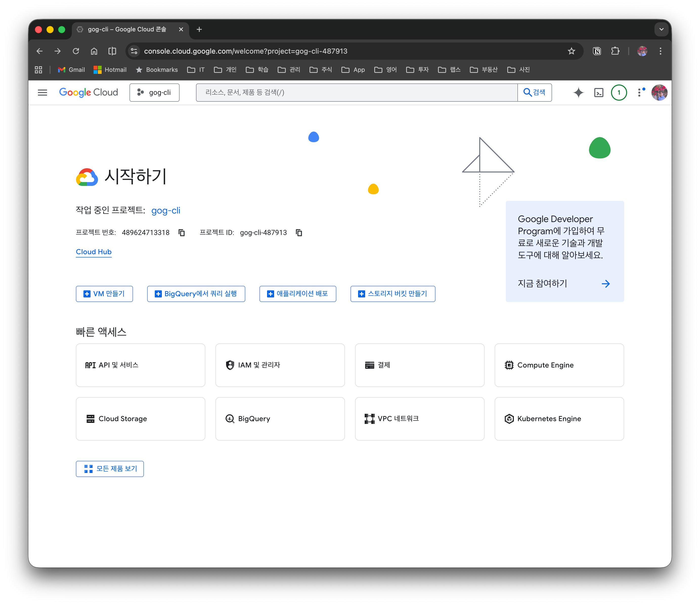Open the Cloud Storage quick access card
The height and width of the screenshot is (605, 700).
[140, 419]
